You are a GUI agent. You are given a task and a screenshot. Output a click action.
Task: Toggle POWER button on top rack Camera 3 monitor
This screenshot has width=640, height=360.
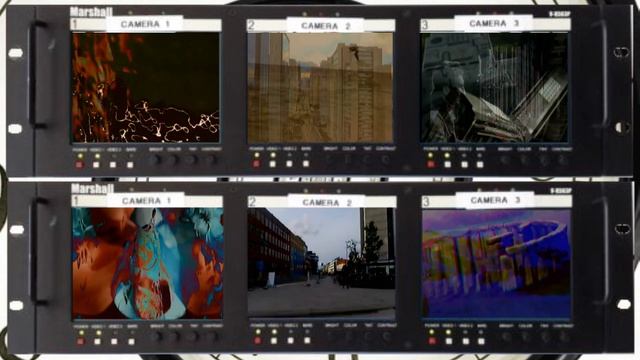tap(431, 164)
